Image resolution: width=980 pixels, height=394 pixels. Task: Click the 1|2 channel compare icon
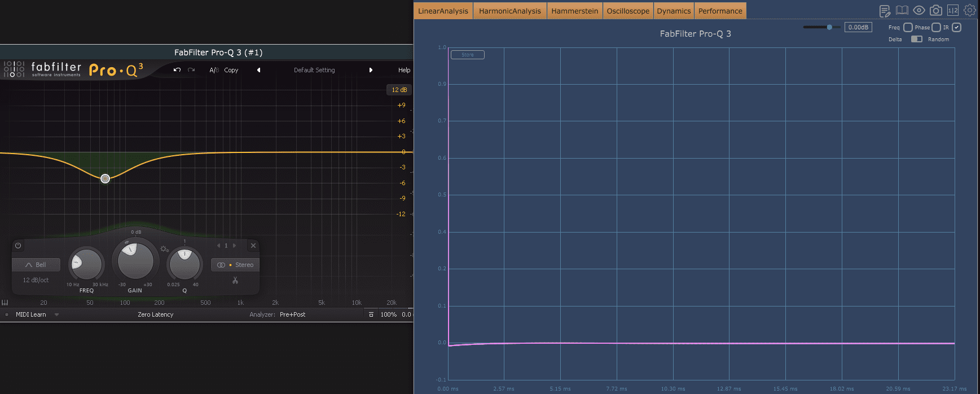953,10
